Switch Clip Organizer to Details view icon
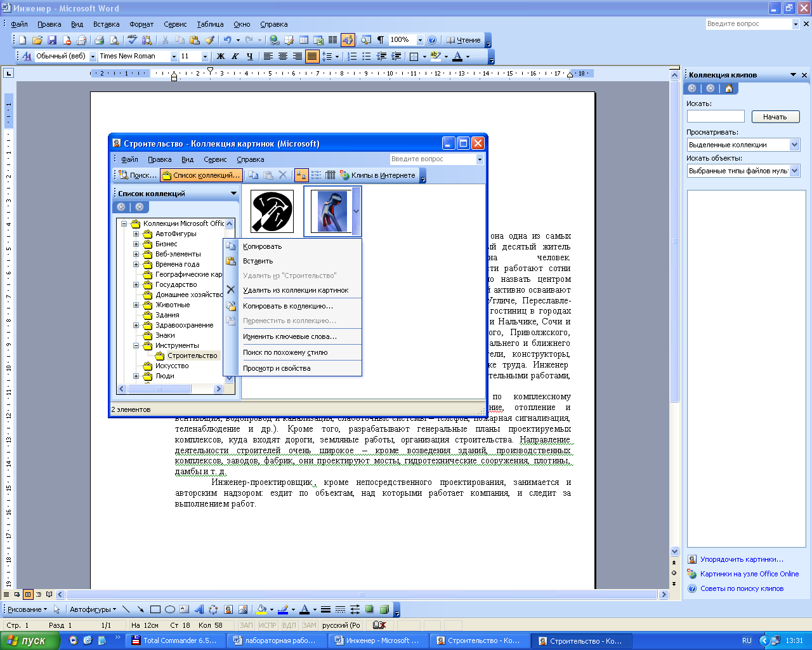This screenshot has width=812, height=650. pos(331,175)
